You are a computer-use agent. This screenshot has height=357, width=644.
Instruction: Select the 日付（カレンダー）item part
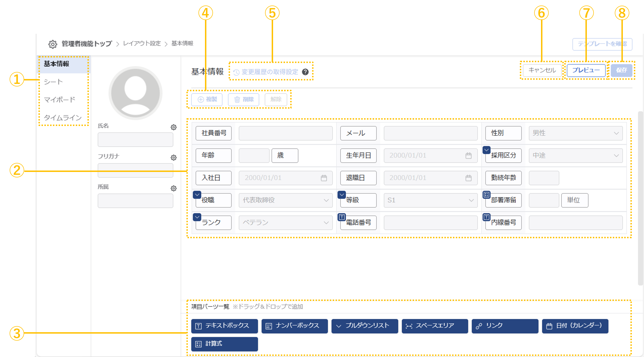pos(575,326)
